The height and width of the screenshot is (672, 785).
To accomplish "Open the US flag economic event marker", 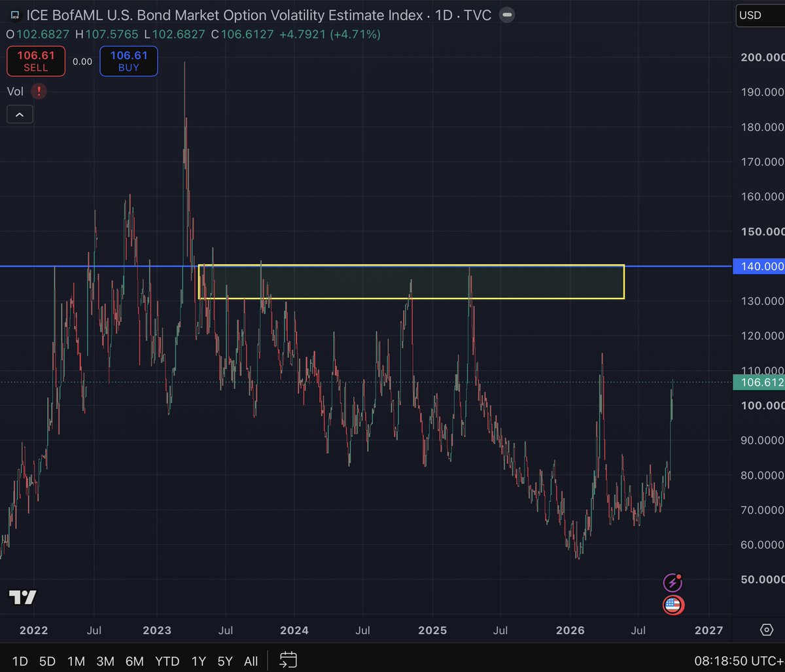I will [673, 605].
